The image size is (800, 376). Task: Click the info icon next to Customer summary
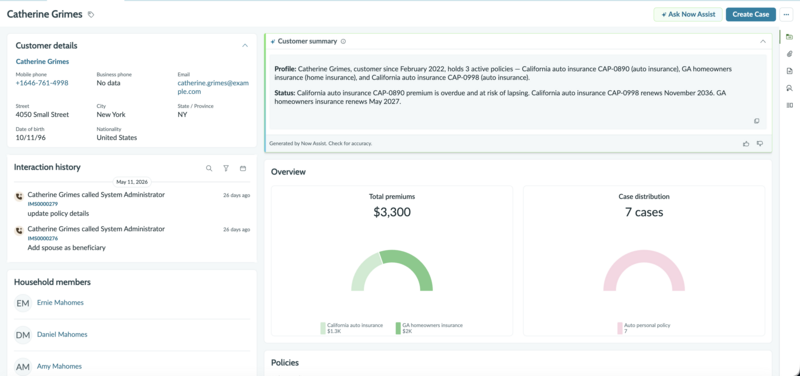click(343, 41)
